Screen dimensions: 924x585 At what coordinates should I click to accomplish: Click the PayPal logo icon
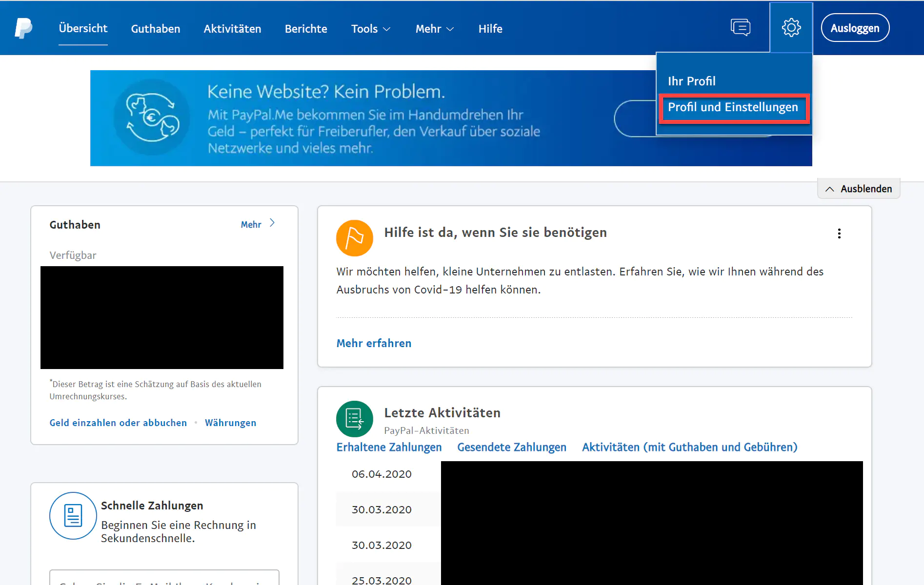[23, 28]
